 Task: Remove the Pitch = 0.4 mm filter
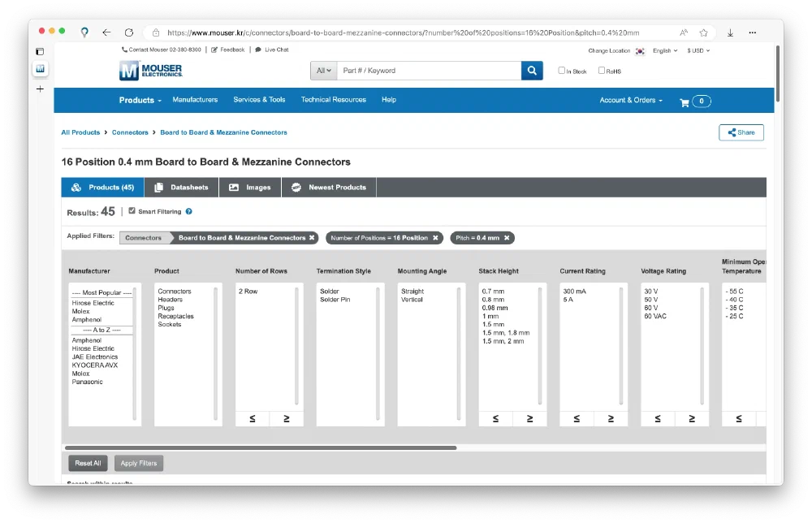pyautogui.click(x=507, y=238)
